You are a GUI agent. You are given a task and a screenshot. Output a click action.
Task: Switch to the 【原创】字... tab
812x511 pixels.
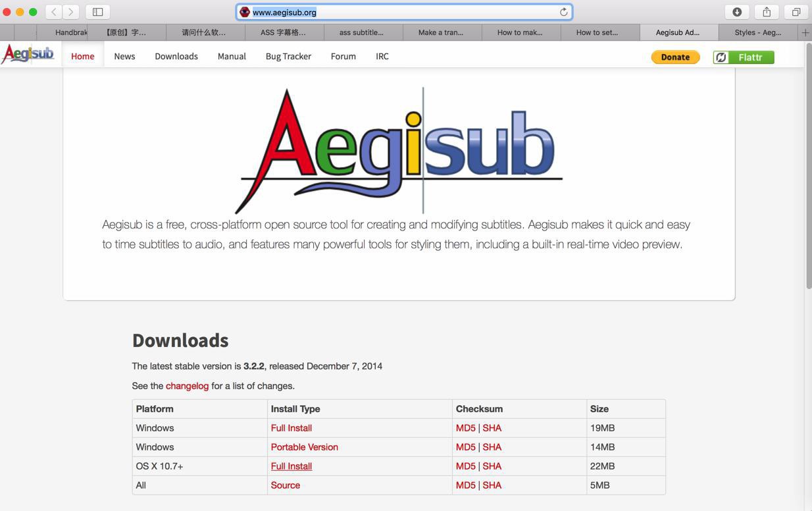point(126,32)
